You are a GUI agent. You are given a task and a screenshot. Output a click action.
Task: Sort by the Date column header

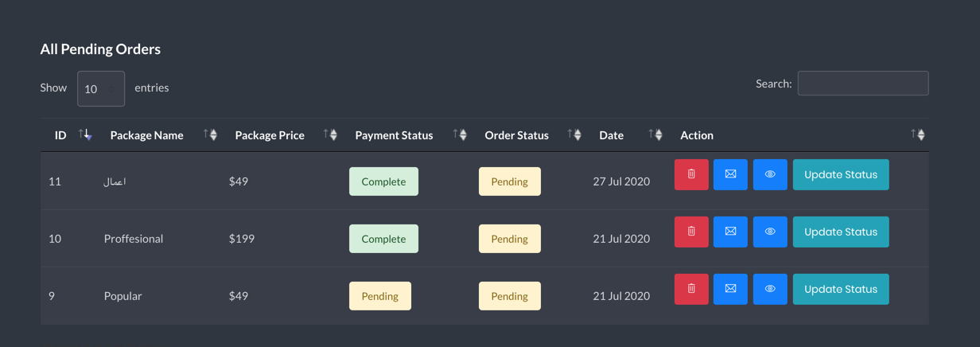(x=611, y=135)
